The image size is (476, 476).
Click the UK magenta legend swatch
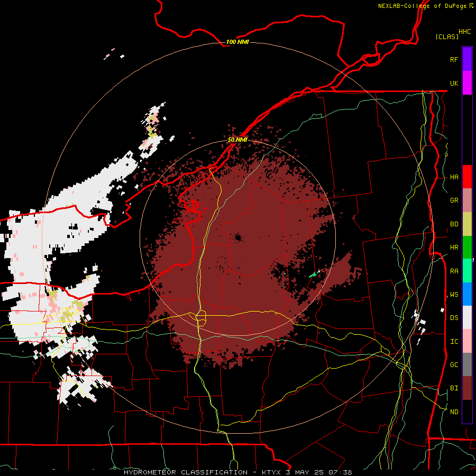coord(467,83)
